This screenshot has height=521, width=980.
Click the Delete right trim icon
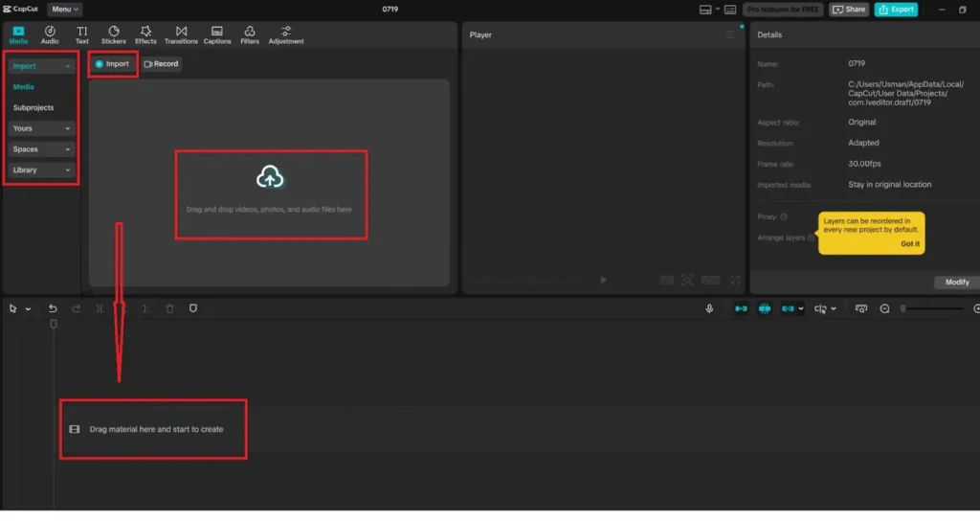pos(145,308)
